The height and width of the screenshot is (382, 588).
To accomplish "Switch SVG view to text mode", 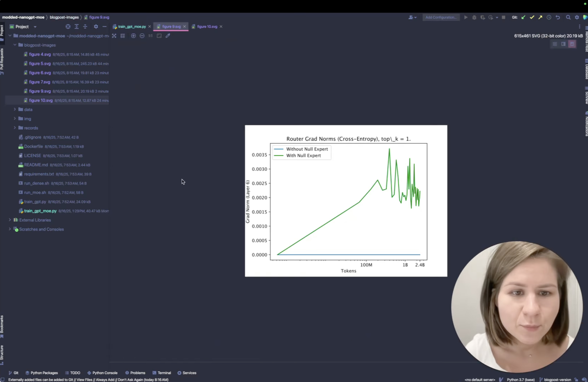I will [555, 44].
